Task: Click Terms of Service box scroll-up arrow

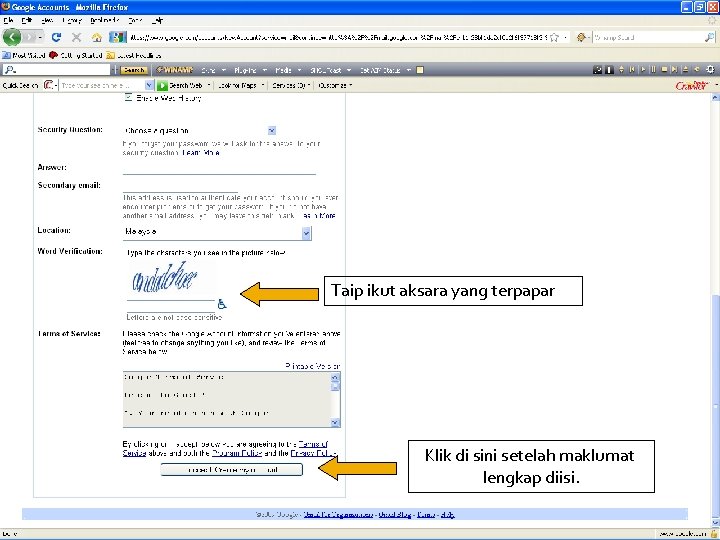Action: coord(335,377)
